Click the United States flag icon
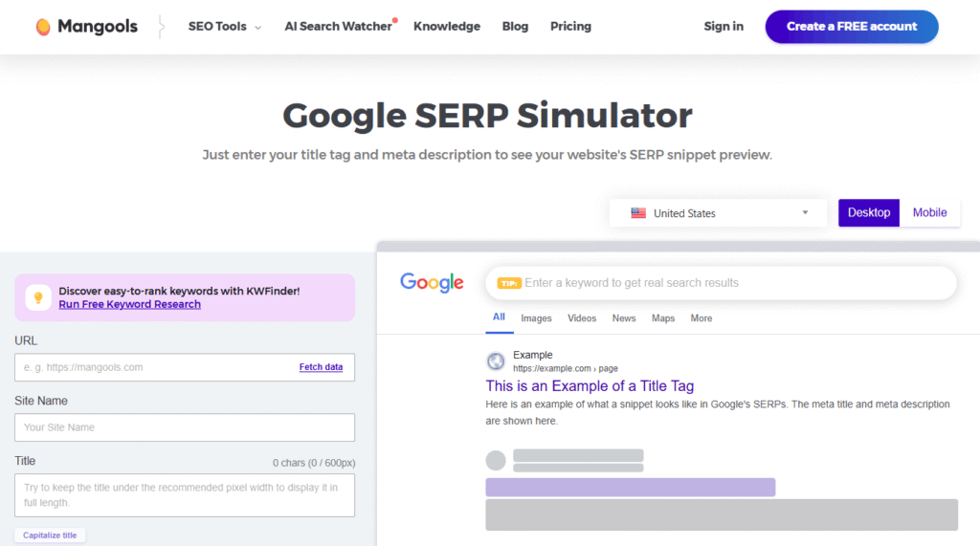Viewport: 980px width, 546px height. point(638,213)
